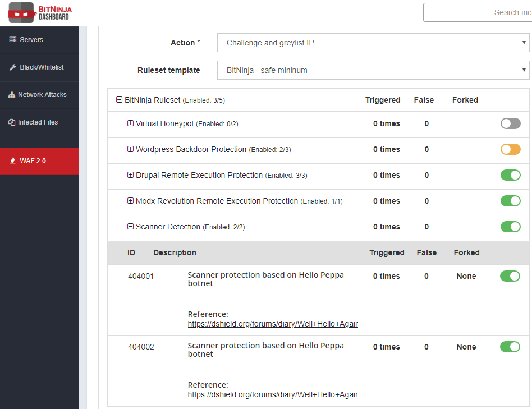Expand the Virtual Honeypot group

[130, 123]
